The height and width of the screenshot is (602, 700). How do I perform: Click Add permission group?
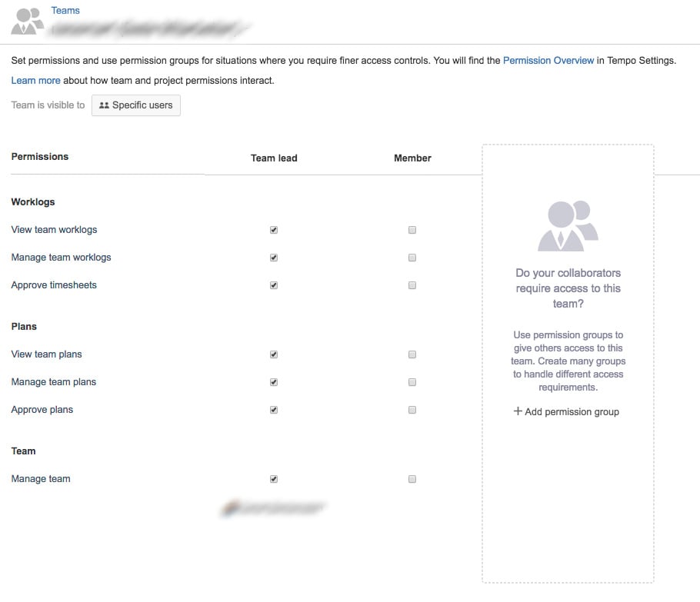coord(566,411)
